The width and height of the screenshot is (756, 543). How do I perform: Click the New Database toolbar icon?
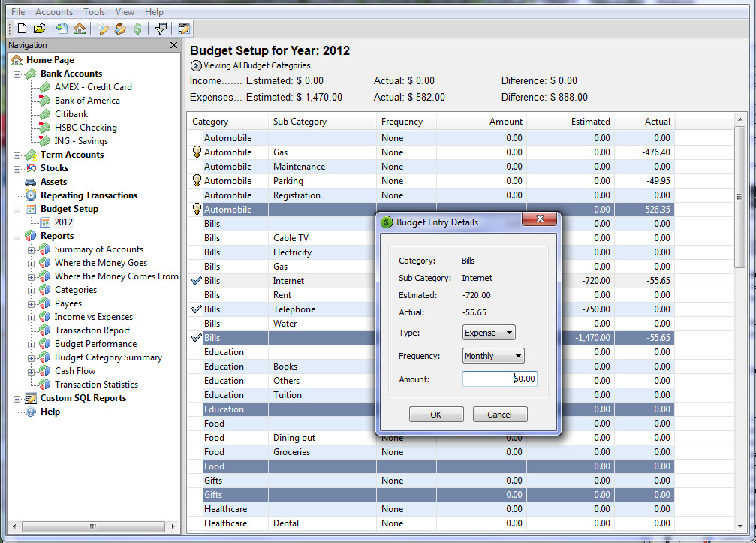point(23,29)
